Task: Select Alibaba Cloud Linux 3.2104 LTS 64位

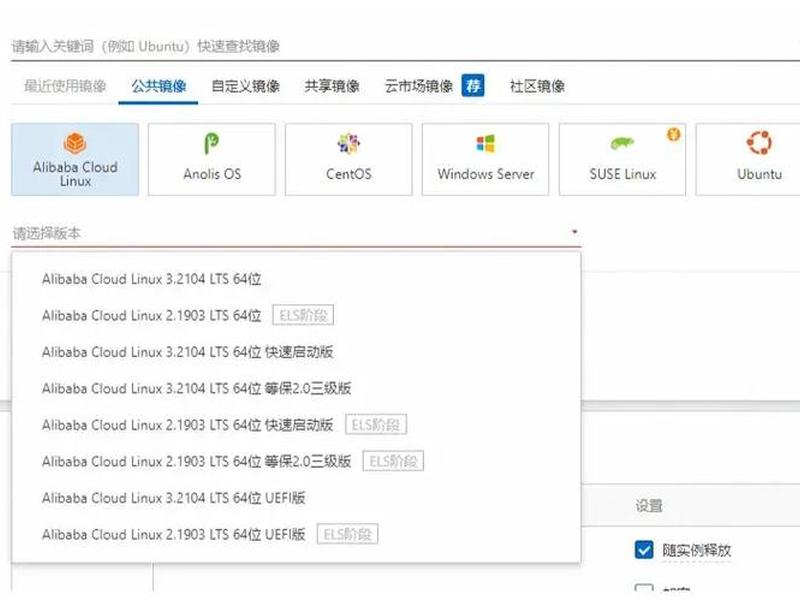Action: pos(296,279)
